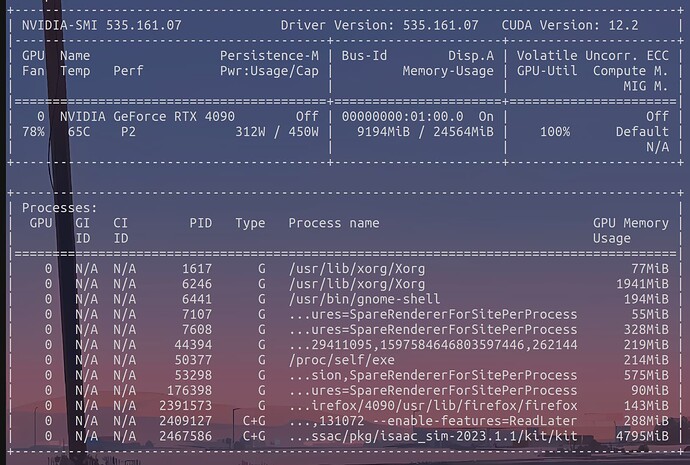Click the Bus-Id 00000000:01:00.0 text
This screenshot has width=690, height=465.
(x=398, y=116)
